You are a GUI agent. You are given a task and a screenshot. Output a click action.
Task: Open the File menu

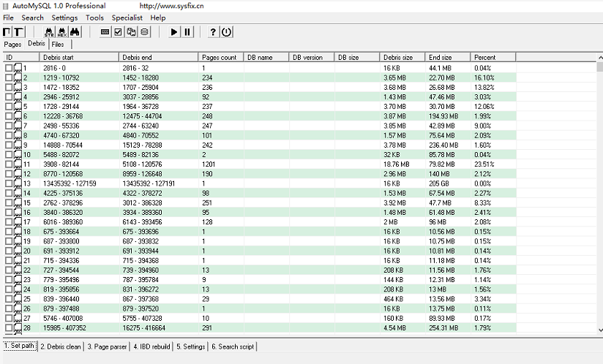coord(8,18)
